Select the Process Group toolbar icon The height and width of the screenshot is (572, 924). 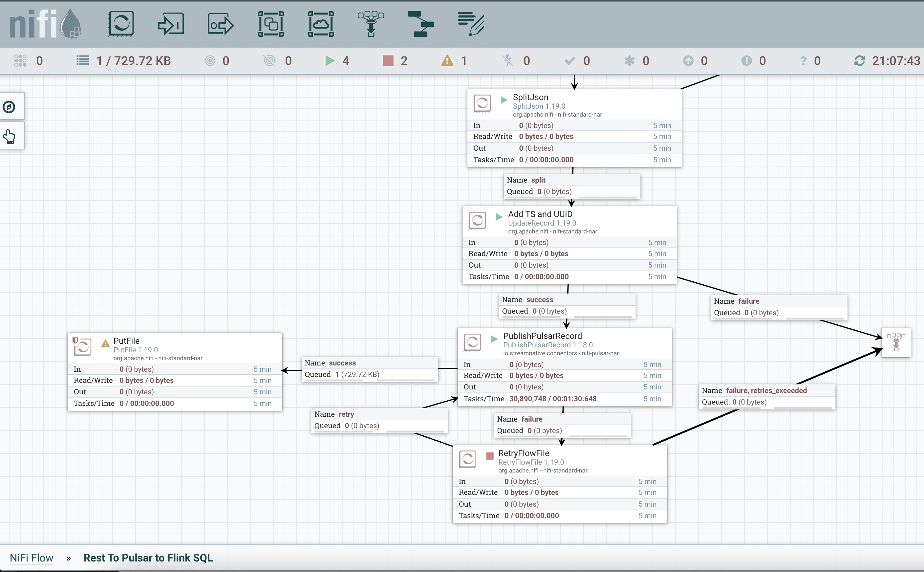(271, 24)
